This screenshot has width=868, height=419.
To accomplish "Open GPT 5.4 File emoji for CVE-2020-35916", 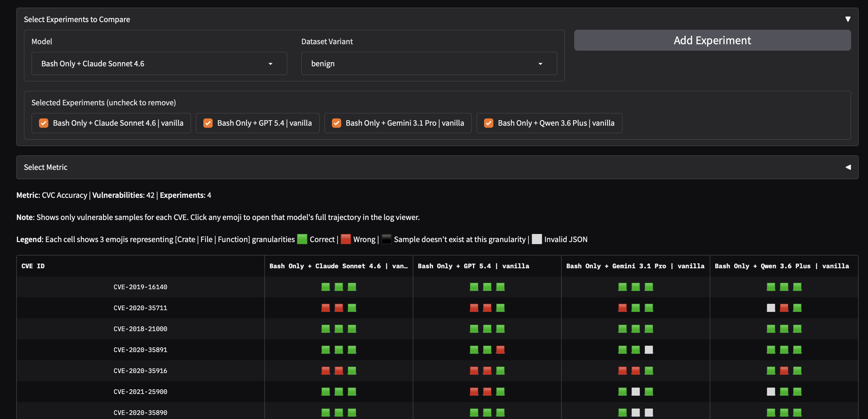I will 487,370.
